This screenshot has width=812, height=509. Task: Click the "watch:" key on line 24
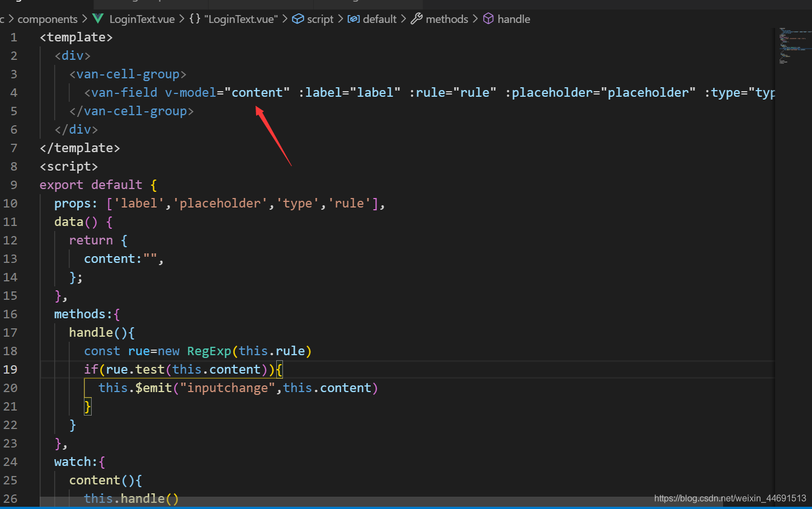76,461
